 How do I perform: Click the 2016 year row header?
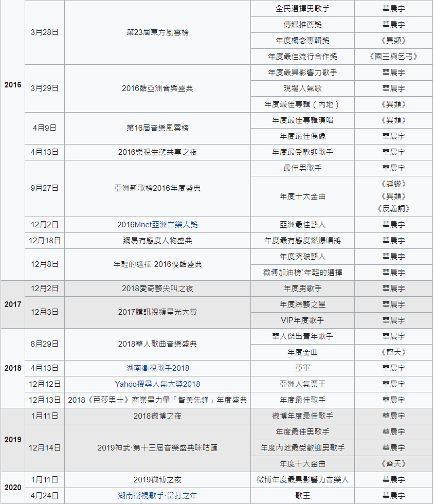[13, 85]
